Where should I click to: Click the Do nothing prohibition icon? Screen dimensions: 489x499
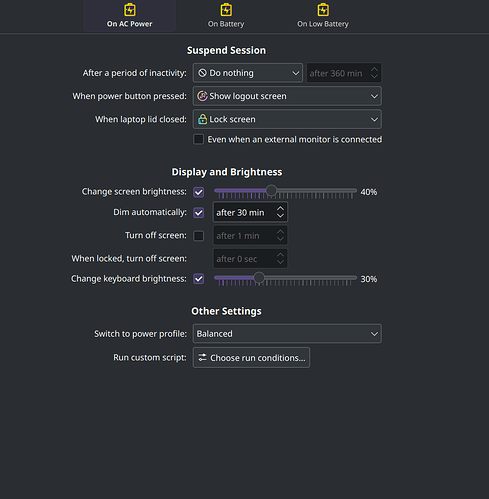(x=202, y=73)
